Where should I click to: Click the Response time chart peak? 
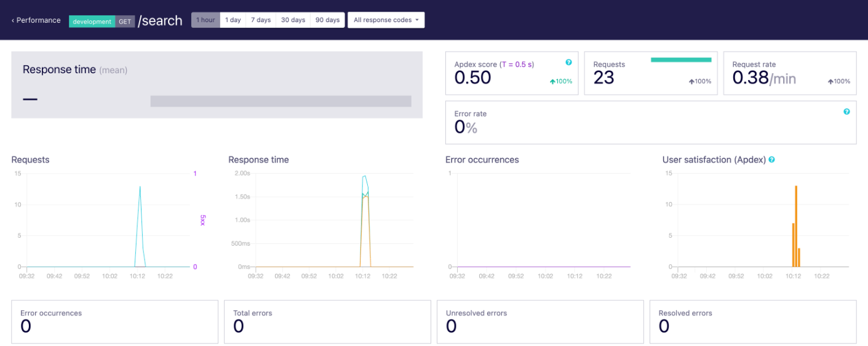click(x=365, y=176)
